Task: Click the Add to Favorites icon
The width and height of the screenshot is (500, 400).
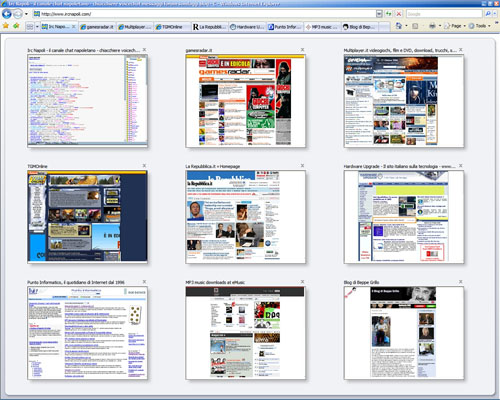Action: [x=16, y=26]
